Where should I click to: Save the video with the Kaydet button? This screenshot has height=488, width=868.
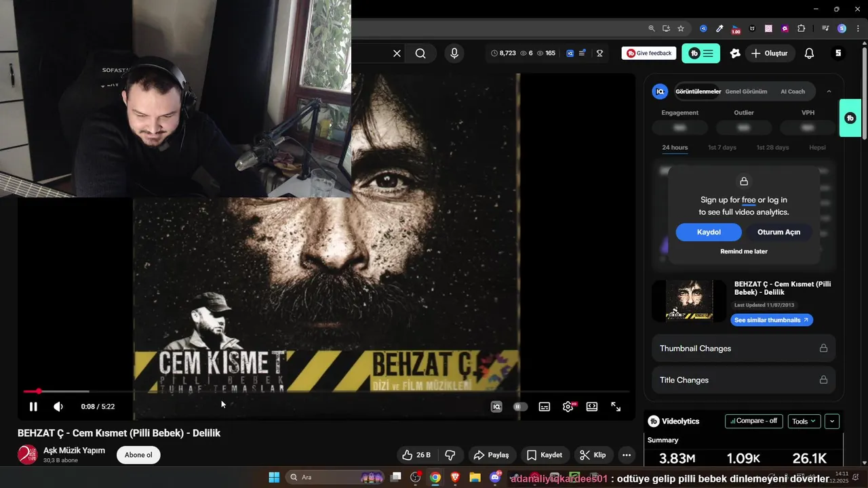pyautogui.click(x=545, y=455)
